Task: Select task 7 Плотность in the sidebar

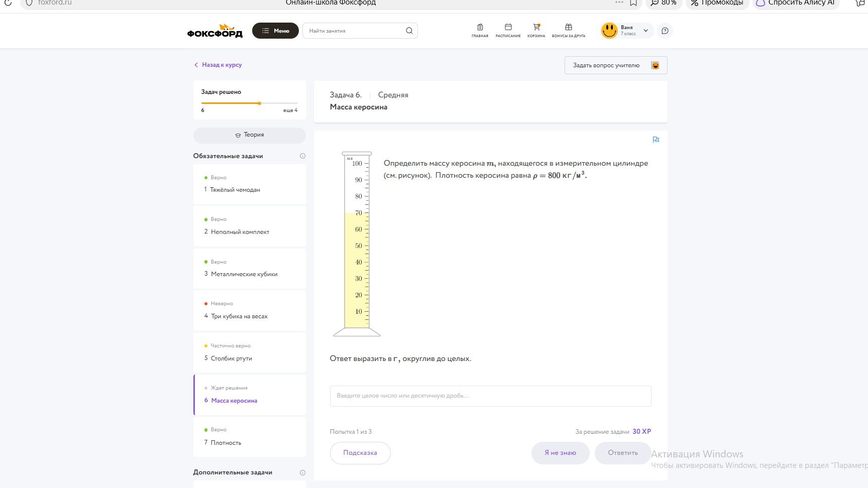Action: click(250, 437)
